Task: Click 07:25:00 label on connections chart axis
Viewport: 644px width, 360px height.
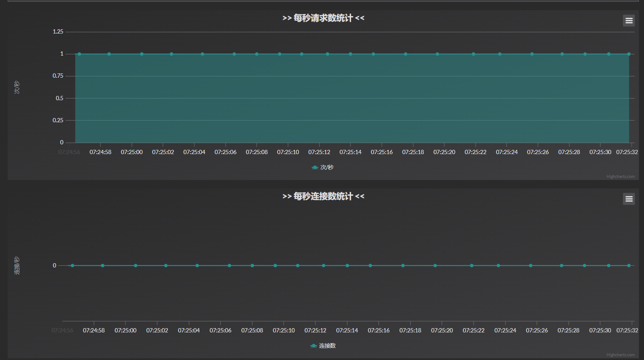Action: click(x=125, y=330)
